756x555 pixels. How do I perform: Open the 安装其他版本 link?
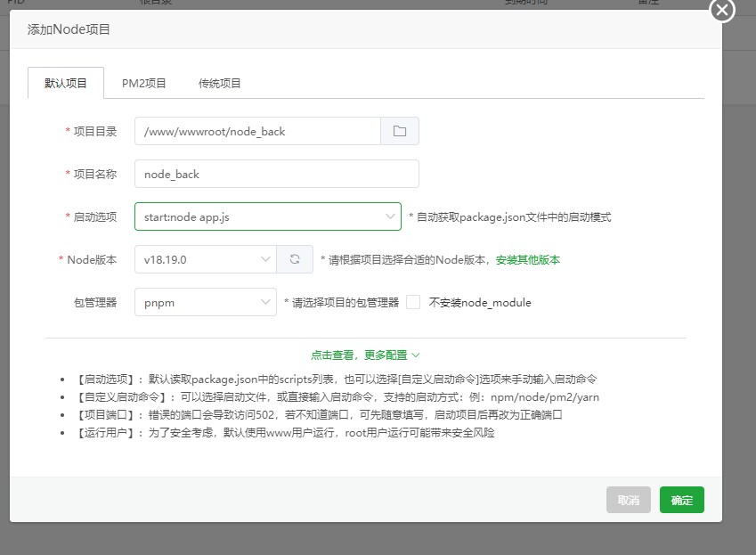pyautogui.click(x=528, y=260)
